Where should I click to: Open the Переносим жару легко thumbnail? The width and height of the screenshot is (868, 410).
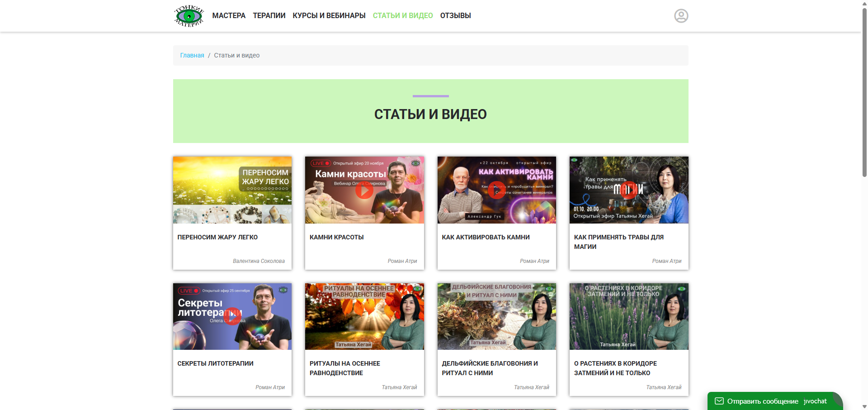[232, 190]
